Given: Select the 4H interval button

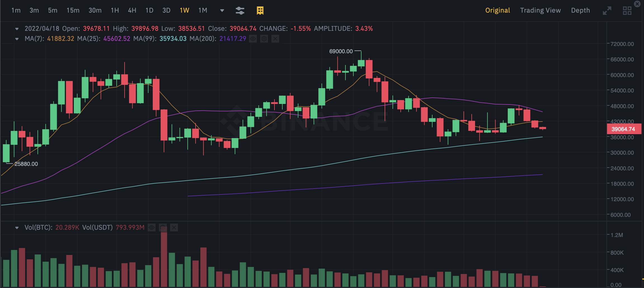Looking at the screenshot, I should point(132,11).
